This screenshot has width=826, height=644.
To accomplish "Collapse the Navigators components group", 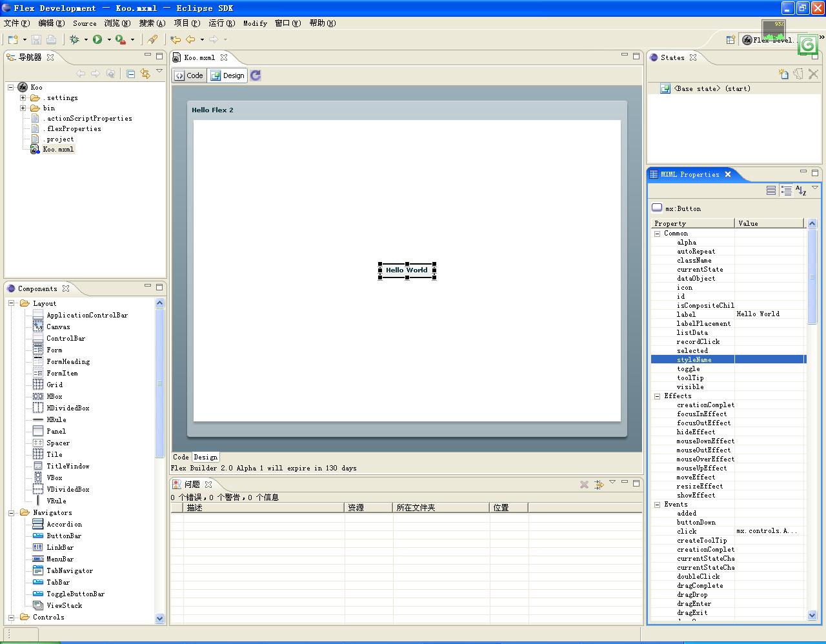I will click(12, 512).
